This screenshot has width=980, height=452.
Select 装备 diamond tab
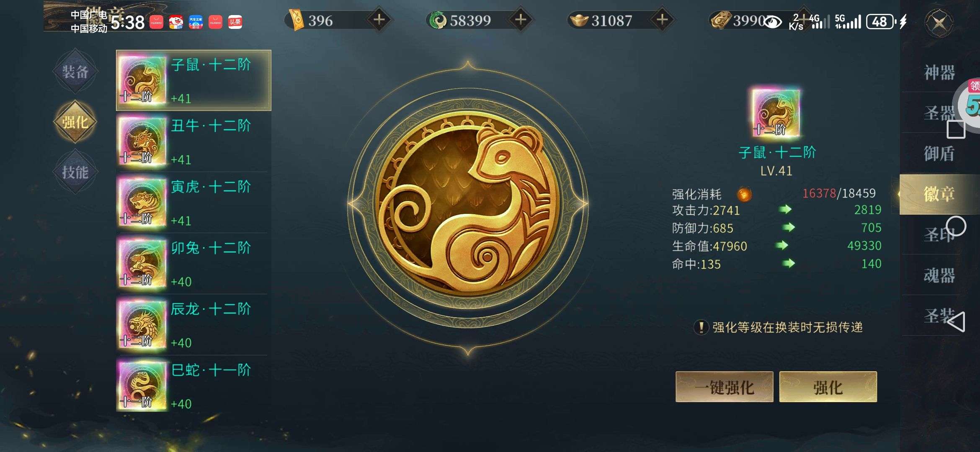pyautogui.click(x=75, y=72)
